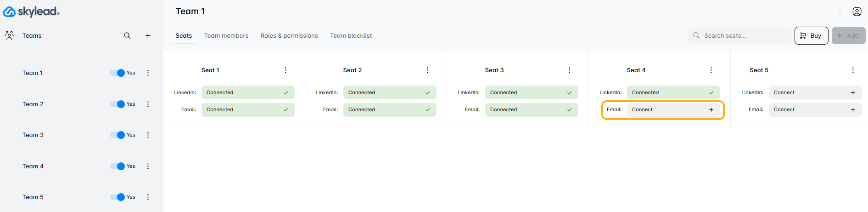Open the Roles & permissions tab
Image resolution: width=868 pixels, height=212 pixels.
coord(289,35)
